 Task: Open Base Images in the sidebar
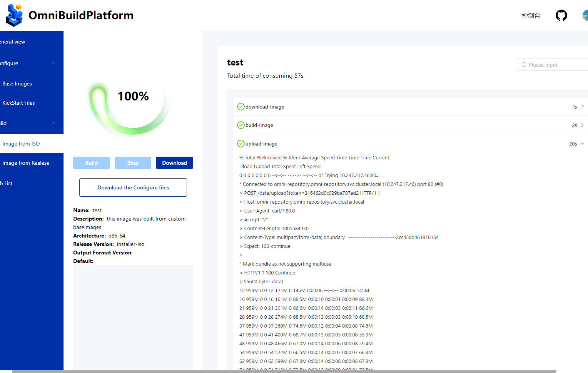32,84
